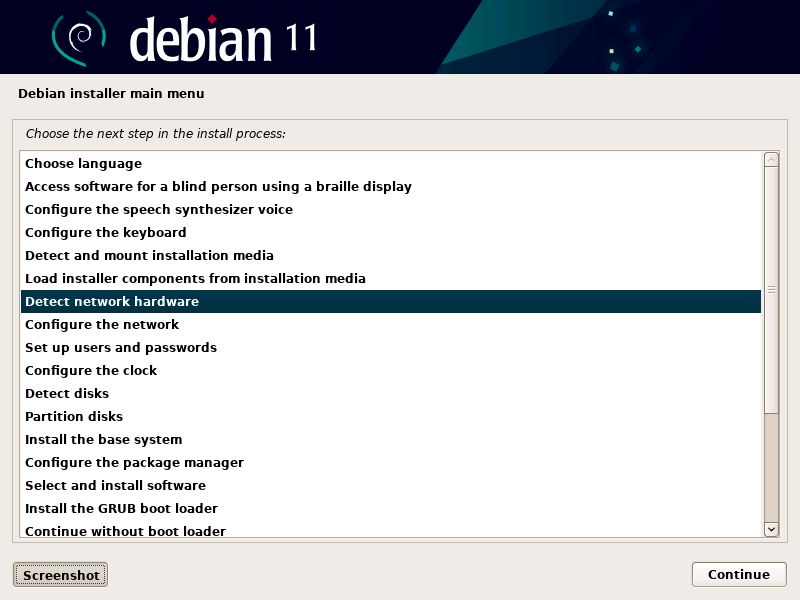Choose Continue without boot loader

(x=391, y=530)
